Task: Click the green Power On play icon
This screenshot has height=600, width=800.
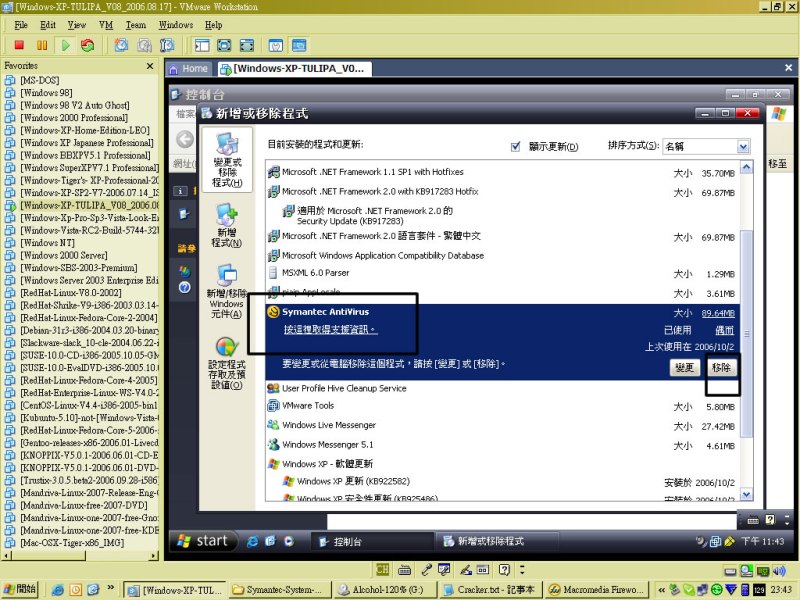Action: [65, 45]
